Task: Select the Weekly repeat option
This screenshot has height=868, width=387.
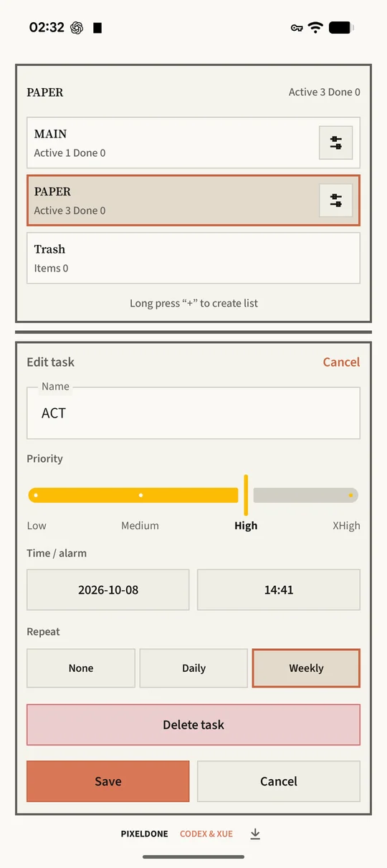Action: (306, 668)
